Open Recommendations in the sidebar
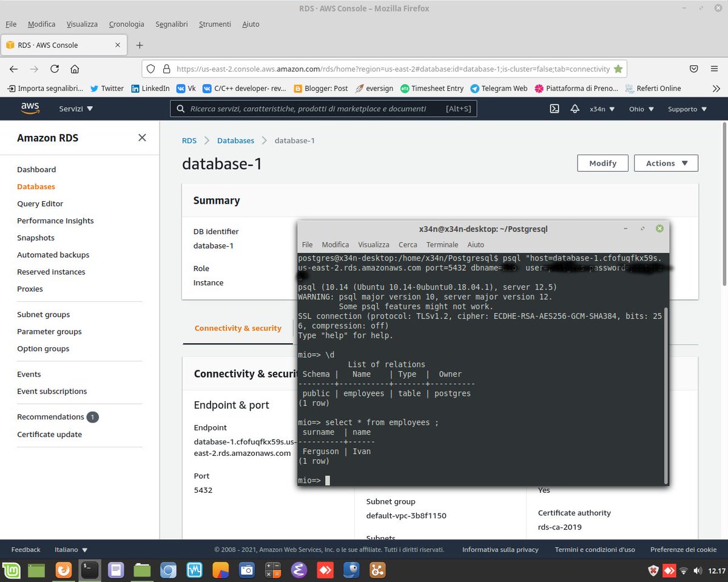 click(x=50, y=416)
